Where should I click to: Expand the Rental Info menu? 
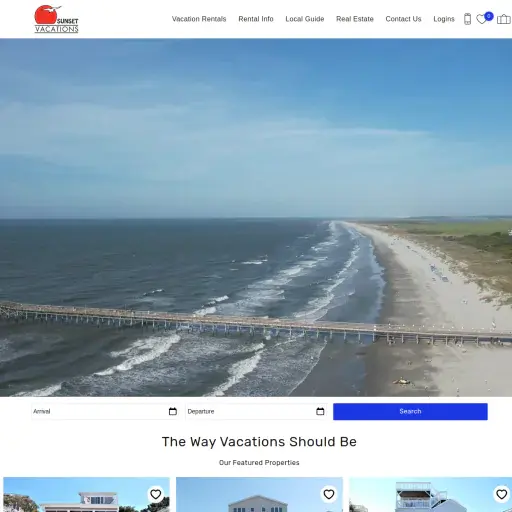(x=256, y=19)
